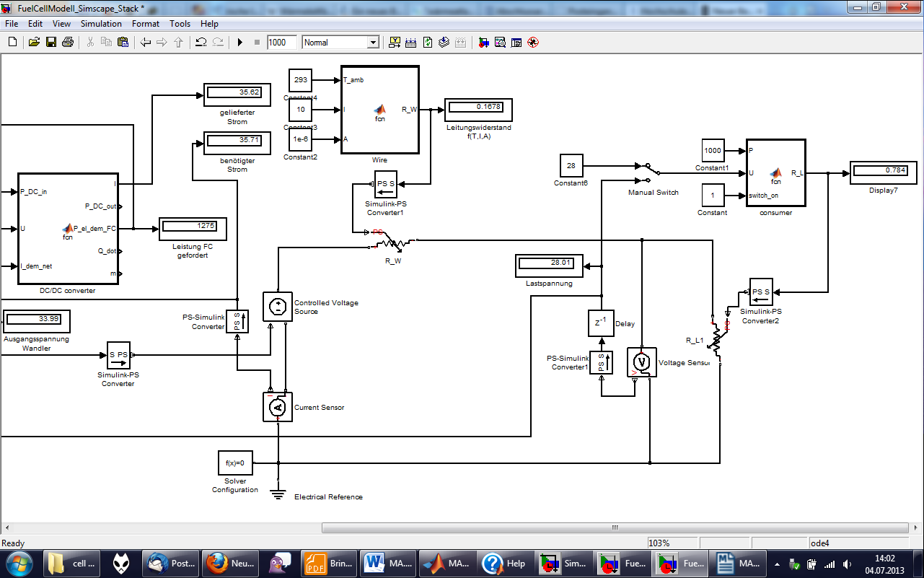Open the Help window in taskbar
The image size is (924, 578).
(505, 563)
